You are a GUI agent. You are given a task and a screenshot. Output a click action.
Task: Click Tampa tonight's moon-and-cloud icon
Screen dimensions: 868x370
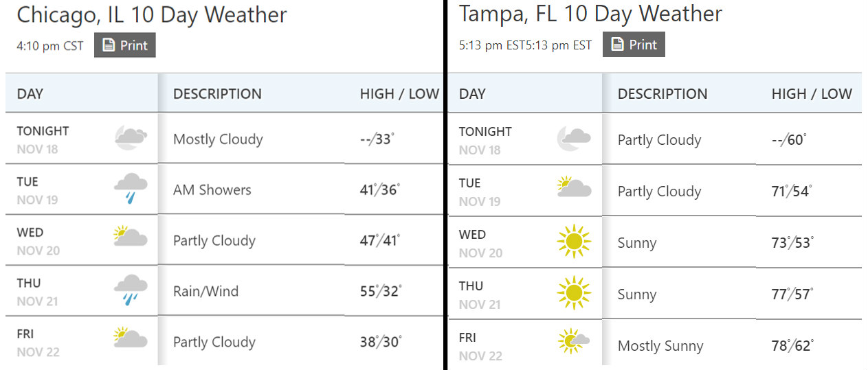(574, 138)
